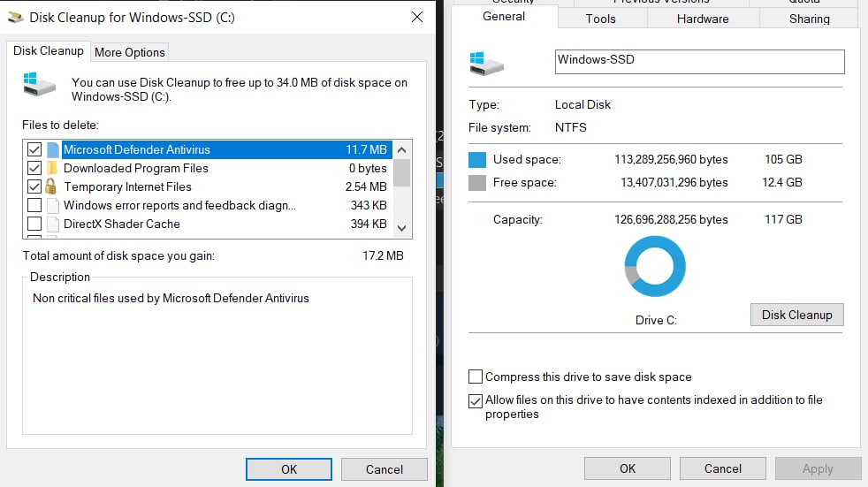Click the NTFS file system value
Image resolution: width=868 pixels, height=487 pixels.
point(571,128)
